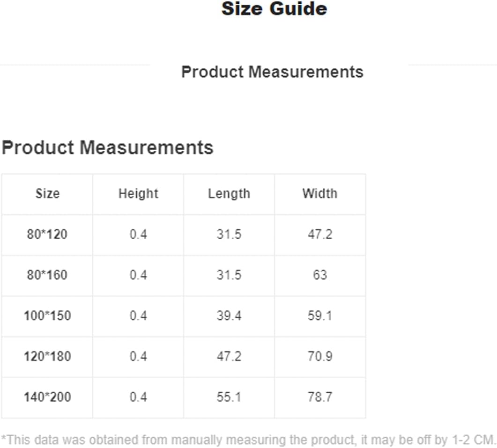Click the 63 width value

[320, 275]
